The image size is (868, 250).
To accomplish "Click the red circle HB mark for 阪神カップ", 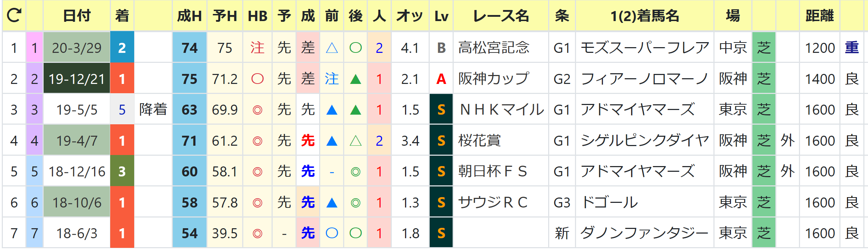I will click(257, 79).
